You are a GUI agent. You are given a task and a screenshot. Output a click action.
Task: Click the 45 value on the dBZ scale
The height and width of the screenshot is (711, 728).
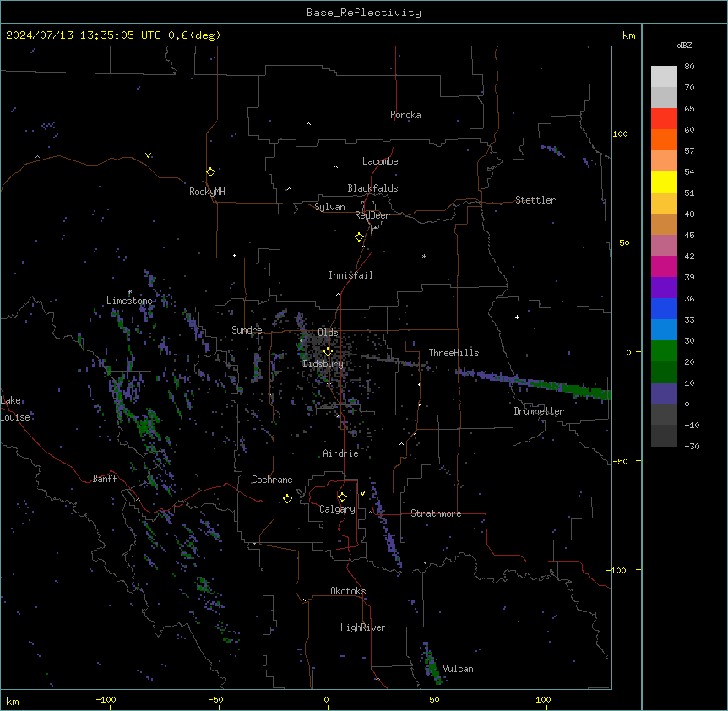point(689,236)
